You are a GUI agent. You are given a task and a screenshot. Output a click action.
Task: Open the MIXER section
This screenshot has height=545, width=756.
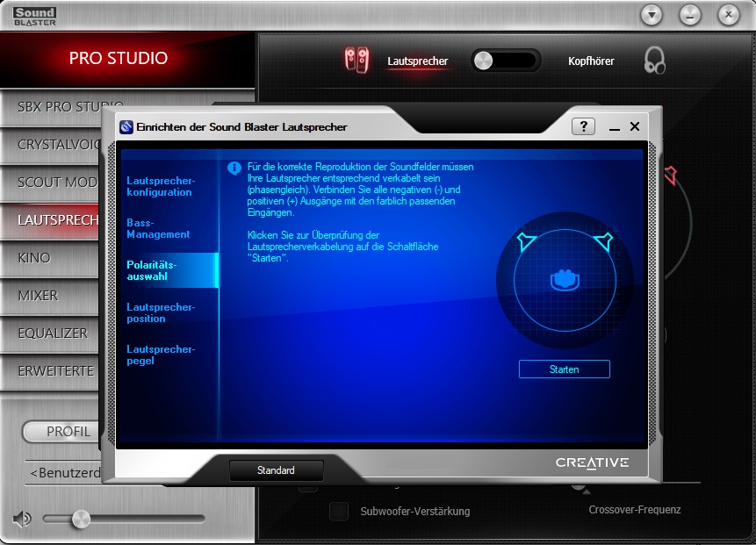[50, 296]
